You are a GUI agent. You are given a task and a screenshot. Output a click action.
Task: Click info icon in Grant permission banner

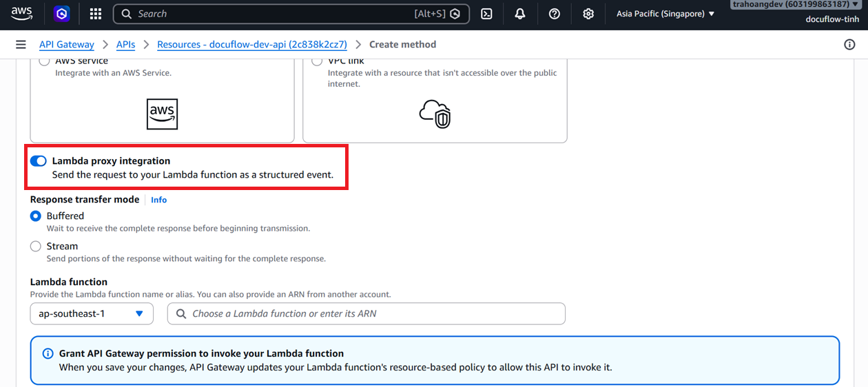coord(48,353)
